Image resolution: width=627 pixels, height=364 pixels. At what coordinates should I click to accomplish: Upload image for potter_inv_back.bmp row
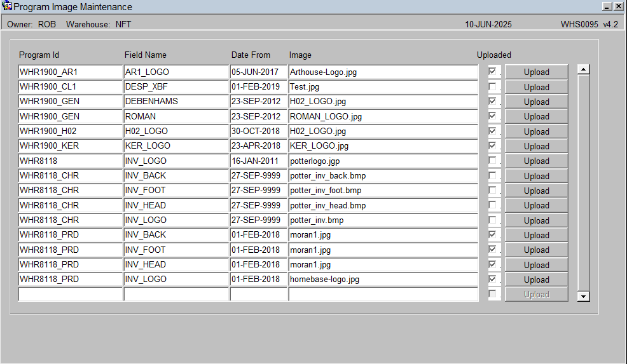tap(536, 176)
